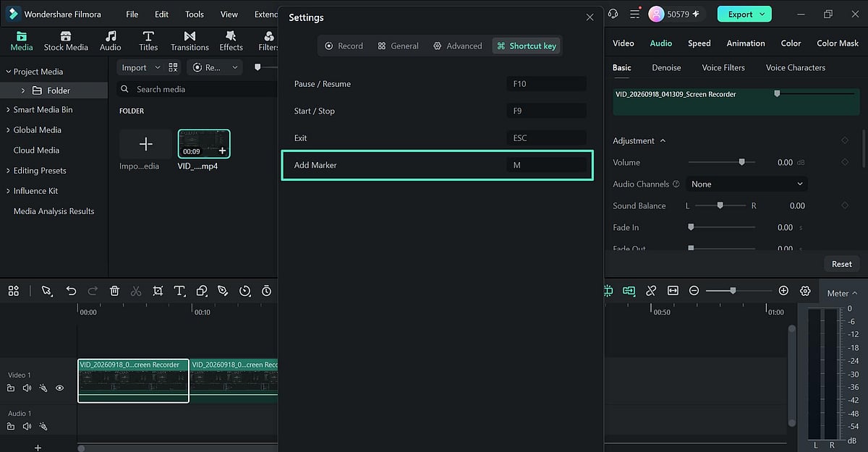Viewport: 868px width, 452px height.
Task: Click the duration stopwatch icon
Action: coord(266,291)
